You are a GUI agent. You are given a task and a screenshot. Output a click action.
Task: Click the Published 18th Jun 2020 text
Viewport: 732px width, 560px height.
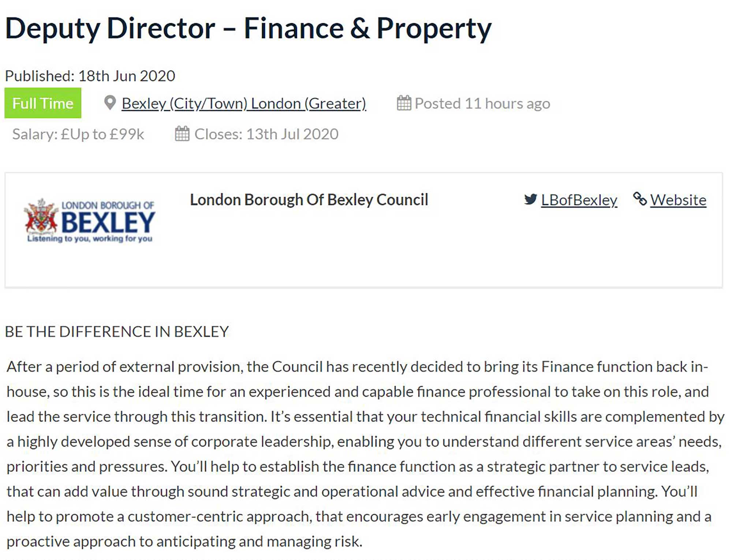click(x=90, y=76)
